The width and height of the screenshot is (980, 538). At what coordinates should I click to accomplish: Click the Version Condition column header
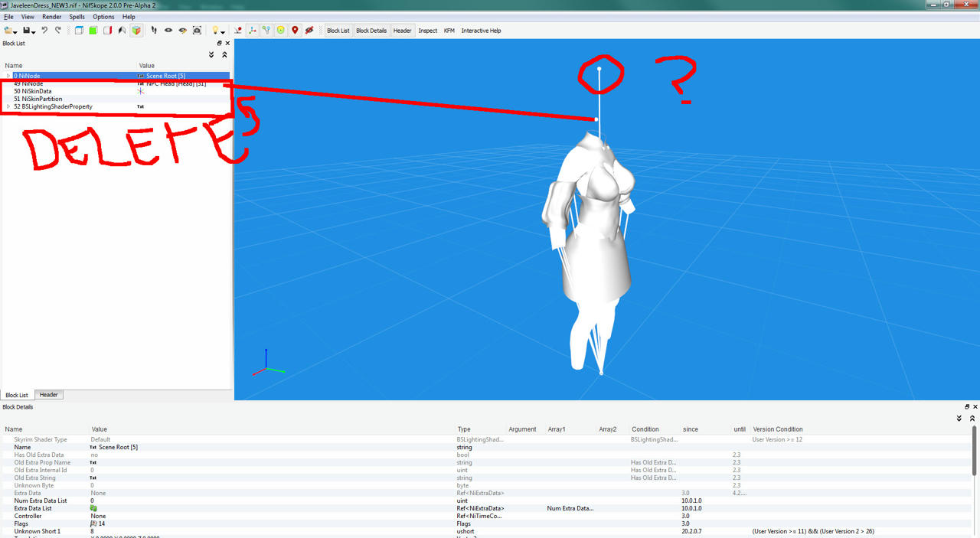[778, 429]
